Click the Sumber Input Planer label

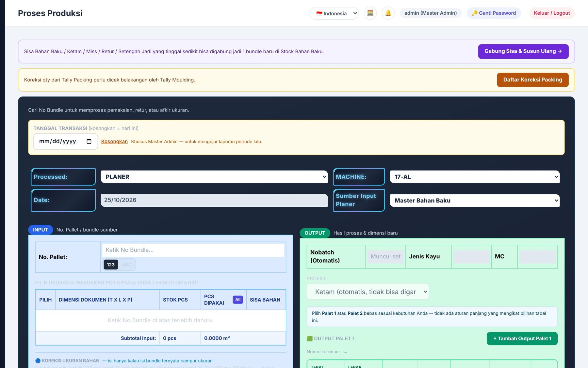click(x=359, y=200)
